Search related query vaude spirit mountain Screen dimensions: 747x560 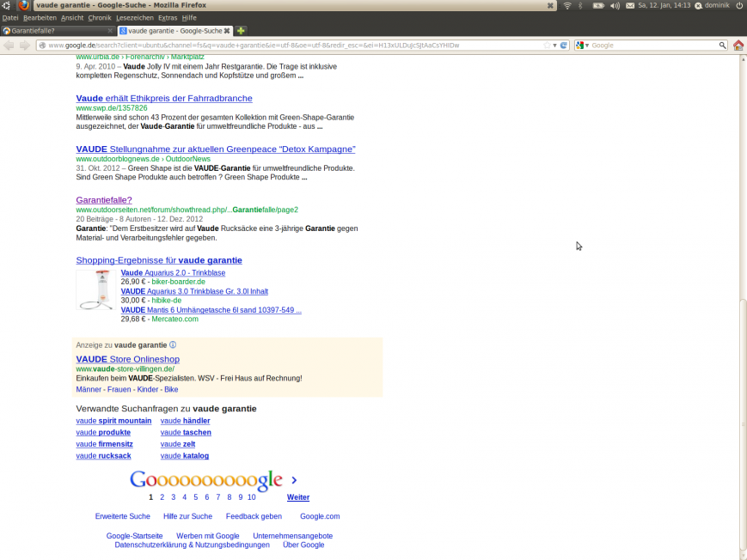pos(113,421)
